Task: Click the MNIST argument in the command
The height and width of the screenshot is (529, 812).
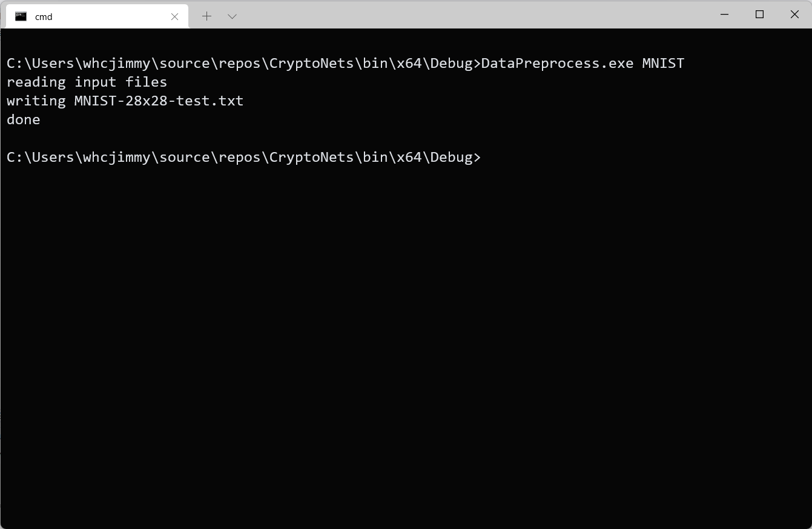Action: [663, 64]
